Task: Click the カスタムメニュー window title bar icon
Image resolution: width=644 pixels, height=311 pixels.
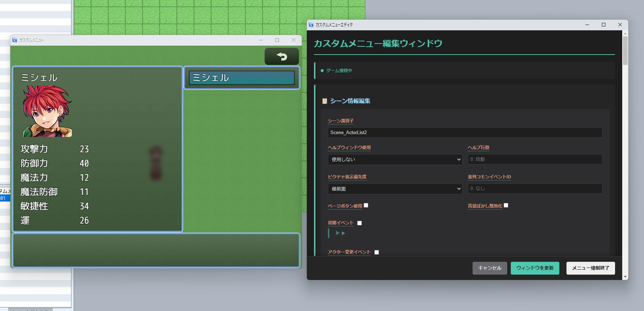Action: [x=15, y=40]
